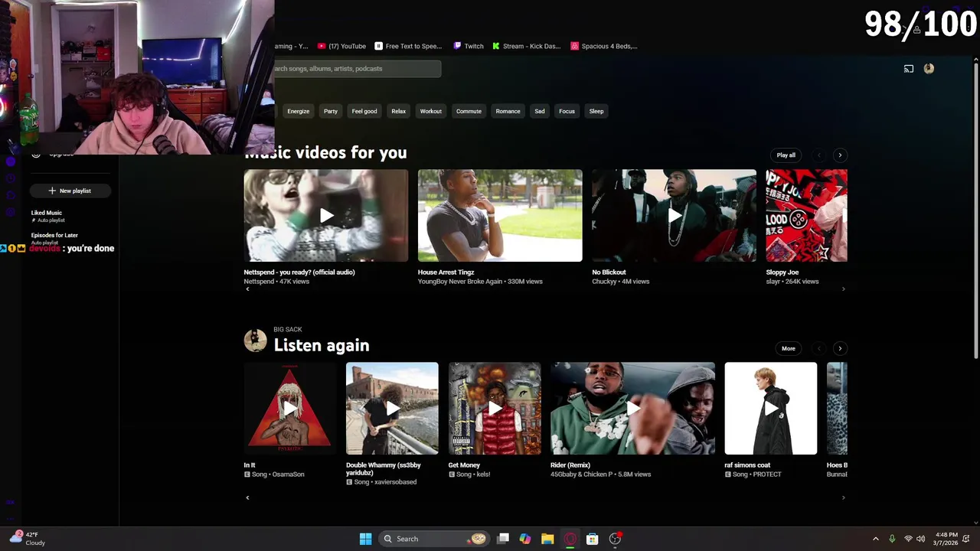Play the 'No Blickout' music video

674,216
